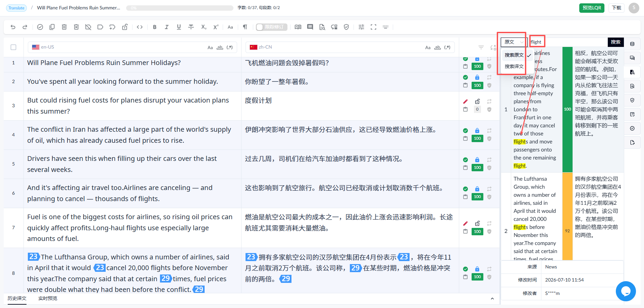Click the trash delete icon in the toolbar

tap(64, 27)
